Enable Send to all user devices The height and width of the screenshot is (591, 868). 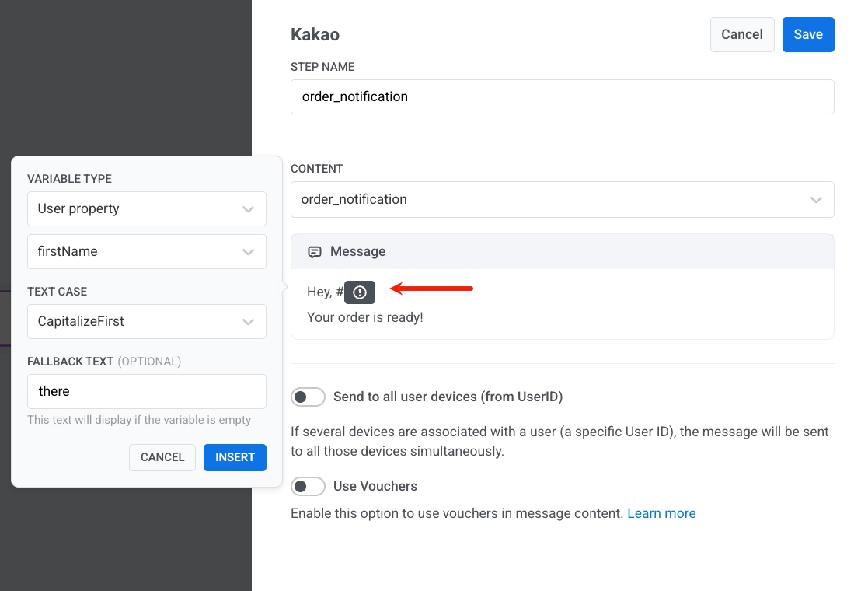(308, 397)
